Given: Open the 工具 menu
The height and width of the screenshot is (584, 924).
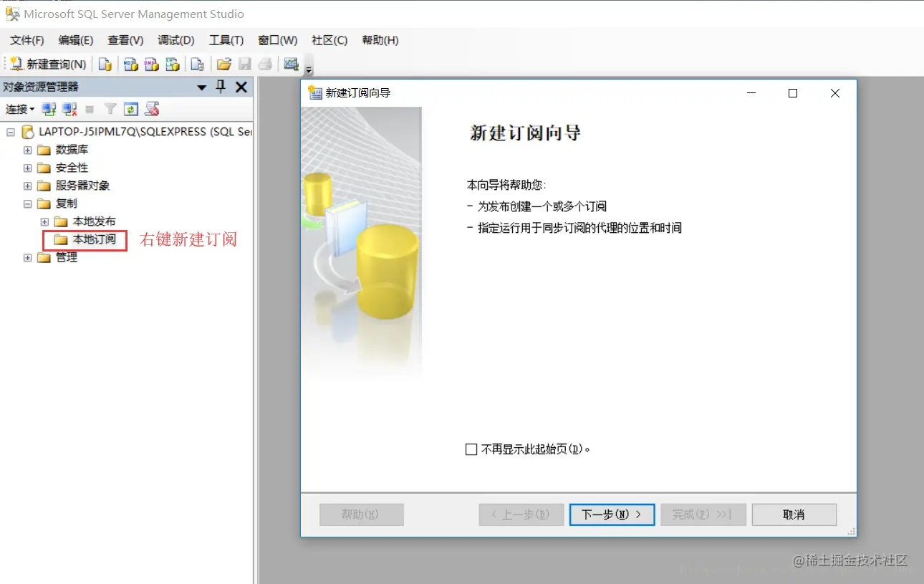Looking at the screenshot, I should [x=226, y=41].
